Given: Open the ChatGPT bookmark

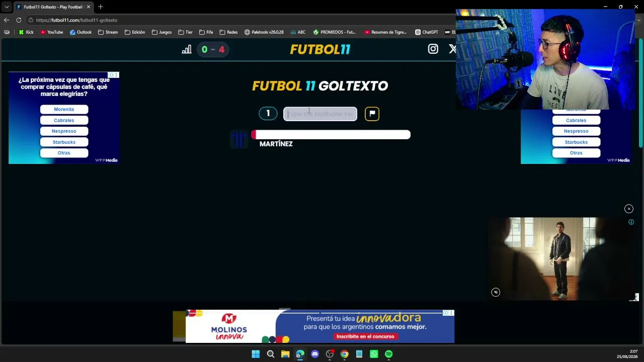Looking at the screenshot, I should pos(426,32).
